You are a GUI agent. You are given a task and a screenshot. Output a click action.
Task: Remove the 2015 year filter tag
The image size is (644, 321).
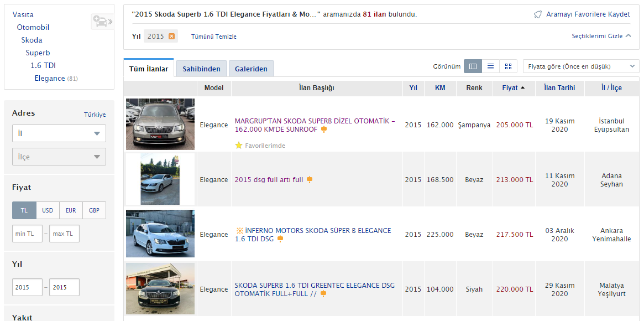click(x=171, y=36)
